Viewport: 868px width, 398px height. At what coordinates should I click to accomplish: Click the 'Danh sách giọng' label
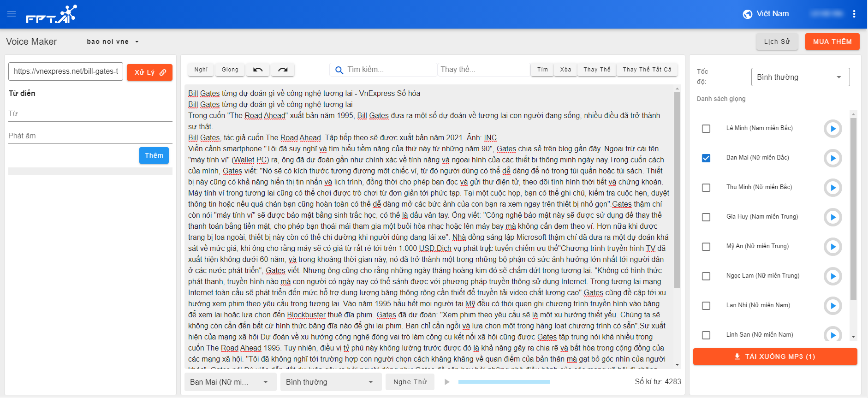[721, 99]
